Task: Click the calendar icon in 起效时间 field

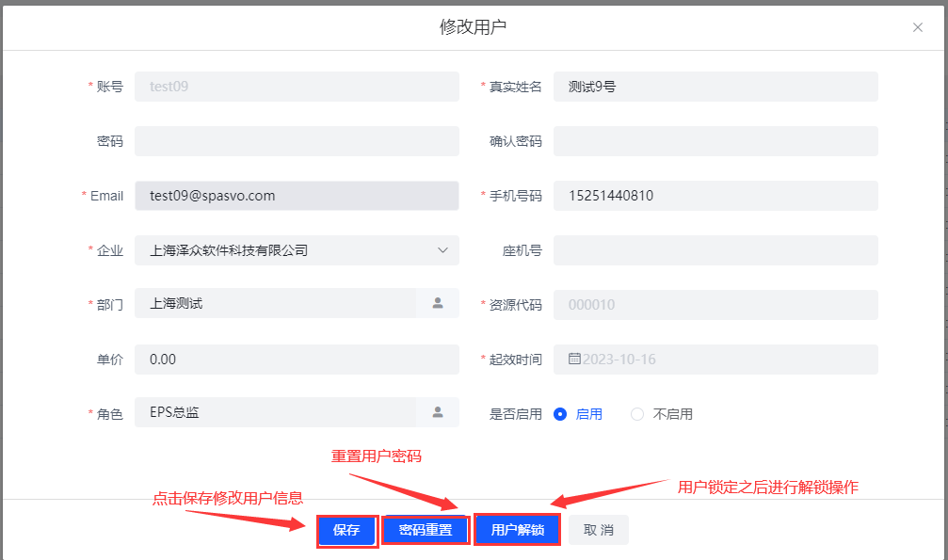Action: coord(574,359)
